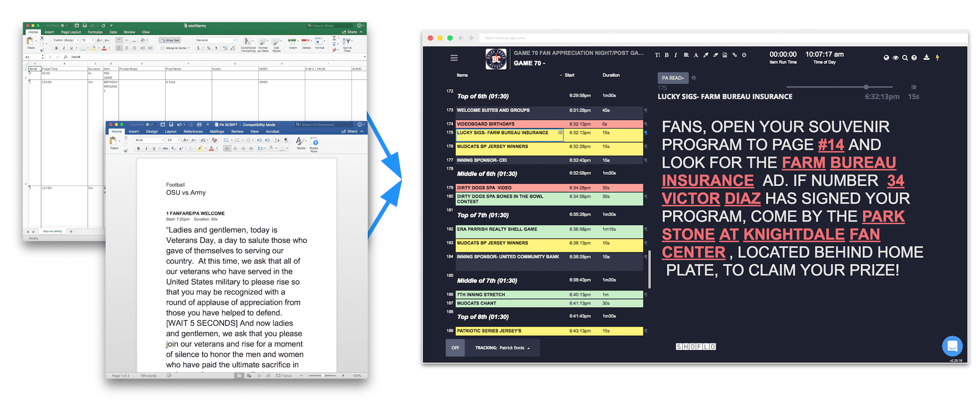Open the Page Layout tab in Excel

(x=71, y=32)
